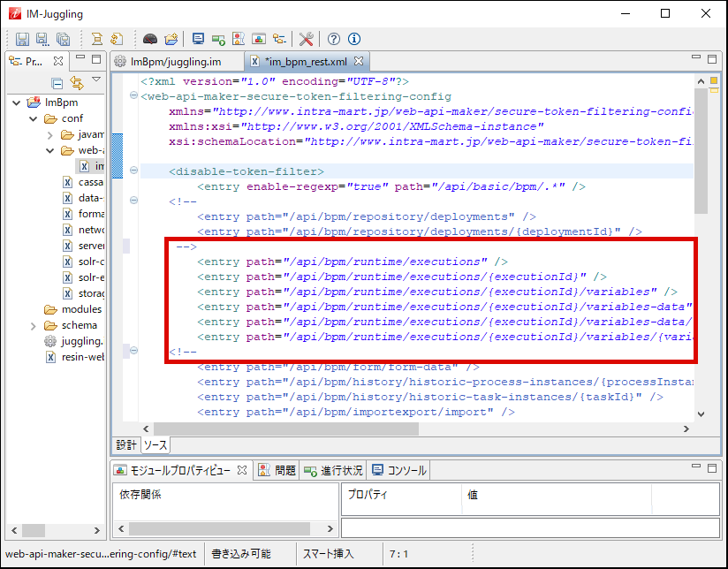Open the wrench and screwdriver settings icon

[307, 39]
